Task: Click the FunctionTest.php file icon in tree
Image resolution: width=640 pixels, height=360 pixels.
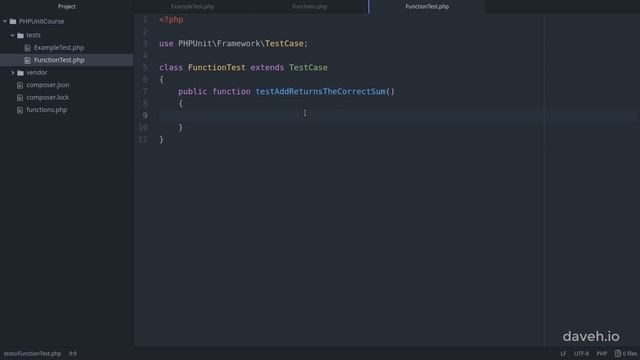Action: tap(27, 60)
